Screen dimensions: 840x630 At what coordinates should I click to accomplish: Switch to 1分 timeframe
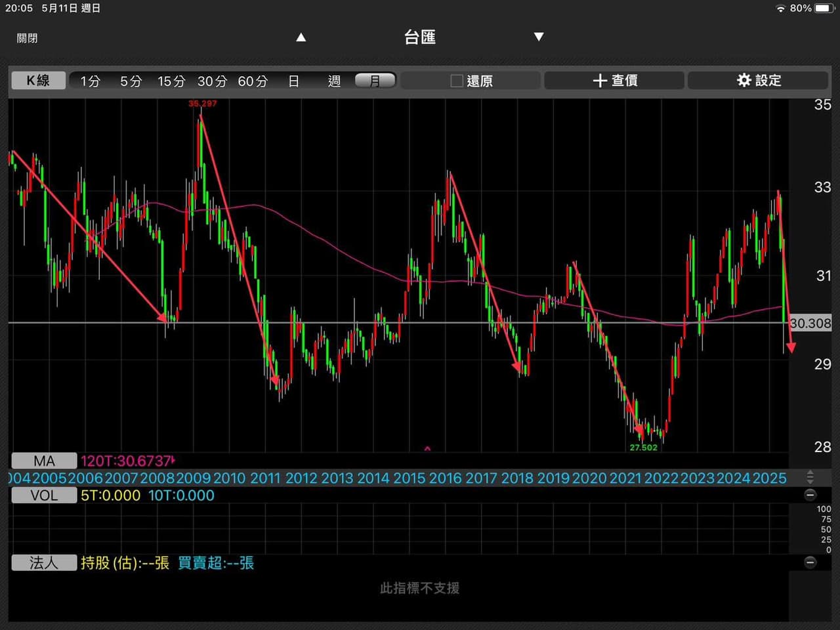[91, 81]
